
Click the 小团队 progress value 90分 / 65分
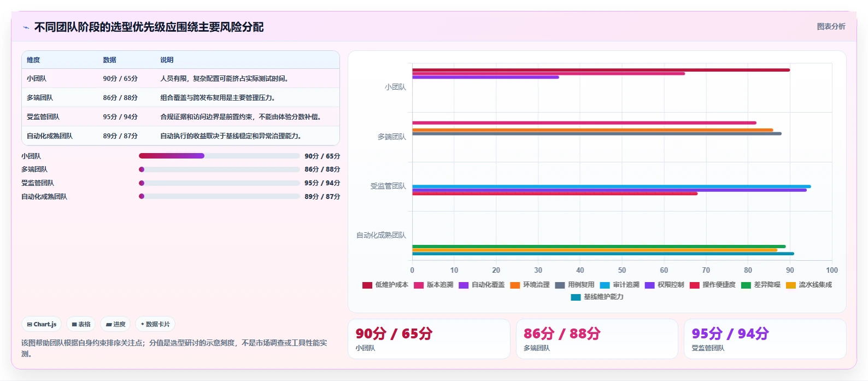322,156
